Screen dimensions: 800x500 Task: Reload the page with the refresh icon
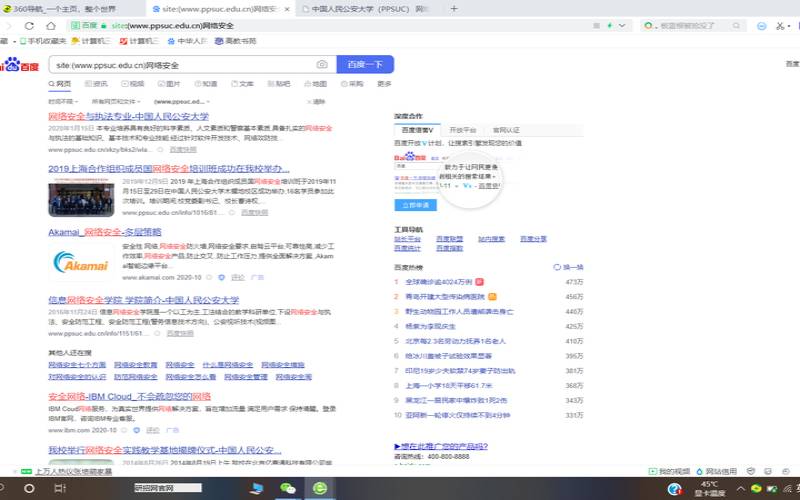29,26
